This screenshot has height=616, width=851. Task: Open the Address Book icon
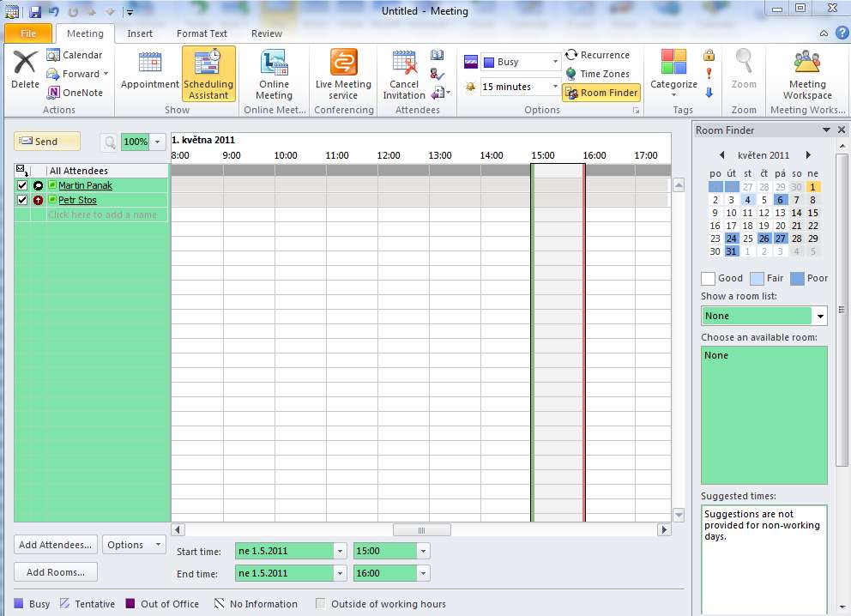pyautogui.click(x=437, y=55)
